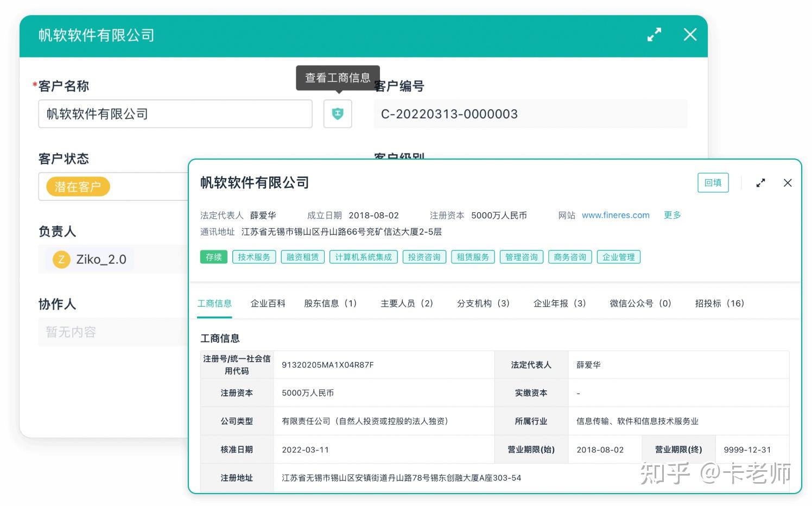The width and height of the screenshot is (812, 506).
Task: Click the 营业期限(始) value 2018-08-02
Action: click(x=600, y=450)
